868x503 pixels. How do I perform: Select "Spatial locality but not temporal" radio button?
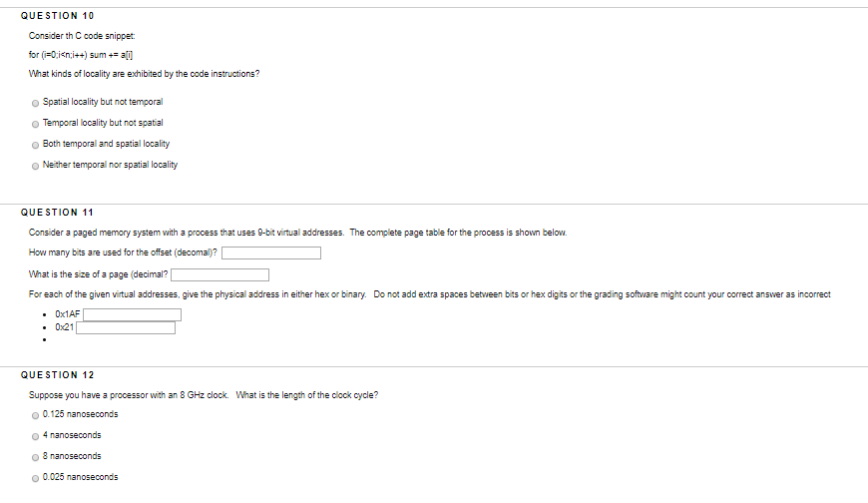(x=37, y=102)
